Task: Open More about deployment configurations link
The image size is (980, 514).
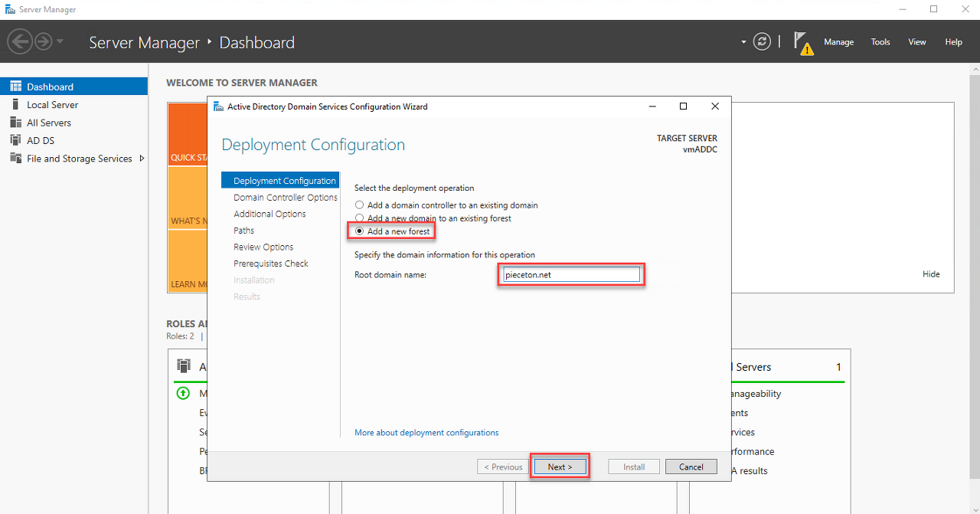Action: 426,433
